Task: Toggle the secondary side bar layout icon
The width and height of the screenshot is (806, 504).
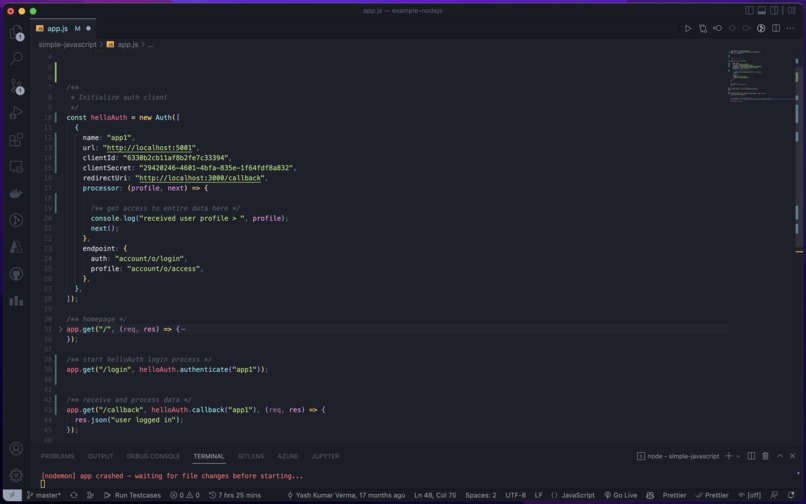Action: coord(774,10)
